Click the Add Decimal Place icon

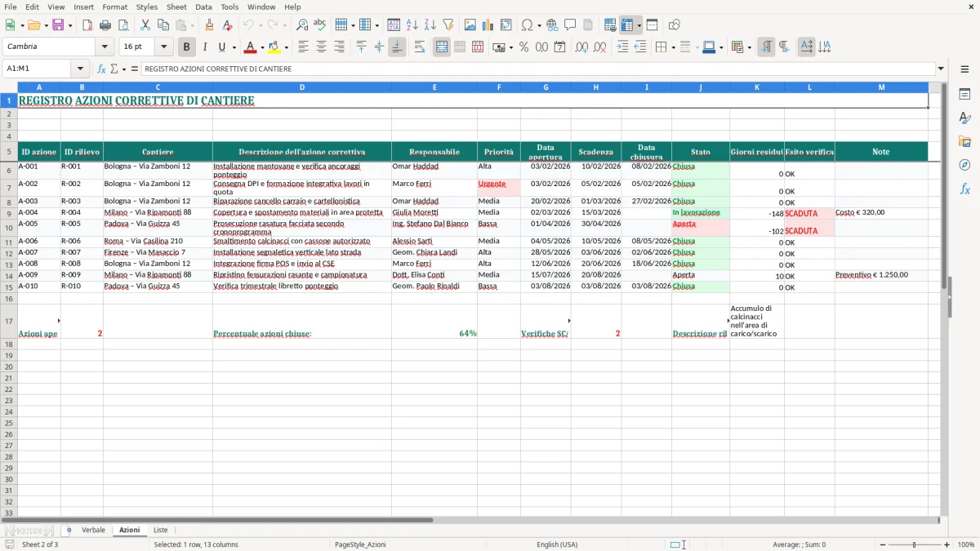[581, 47]
